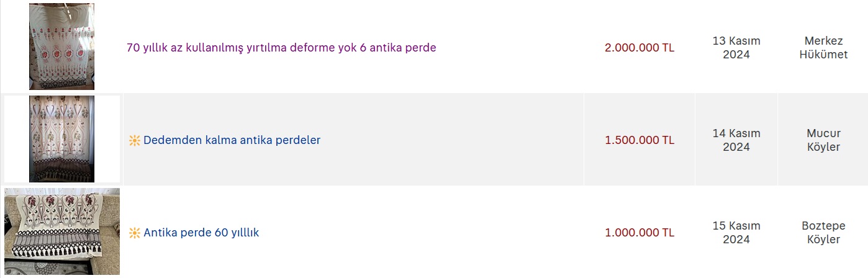Select the 1.500.000 TL price cell
Screen dimensions: 868x278
click(640, 140)
